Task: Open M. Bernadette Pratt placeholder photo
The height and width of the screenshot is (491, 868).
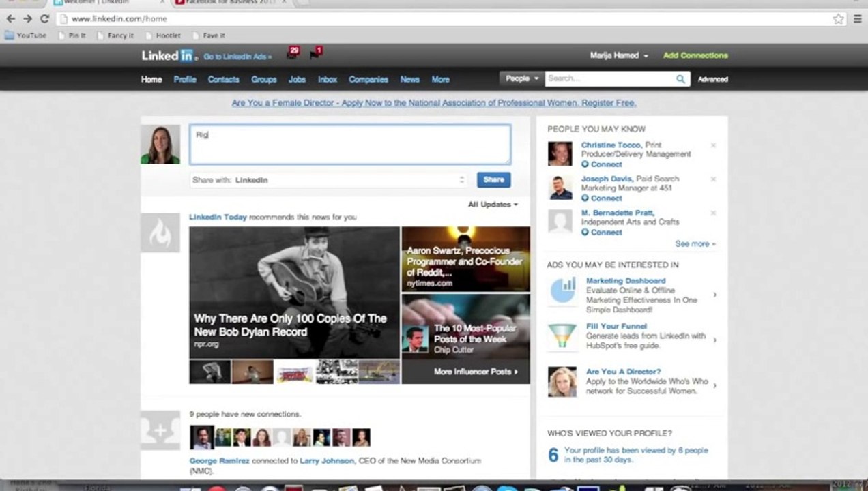Action: click(x=560, y=222)
